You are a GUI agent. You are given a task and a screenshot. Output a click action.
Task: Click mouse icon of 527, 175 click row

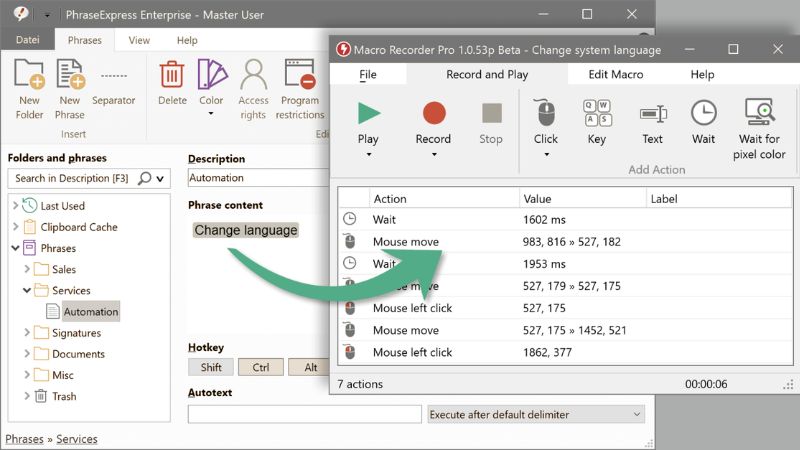pyautogui.click(x=349, y=308)
